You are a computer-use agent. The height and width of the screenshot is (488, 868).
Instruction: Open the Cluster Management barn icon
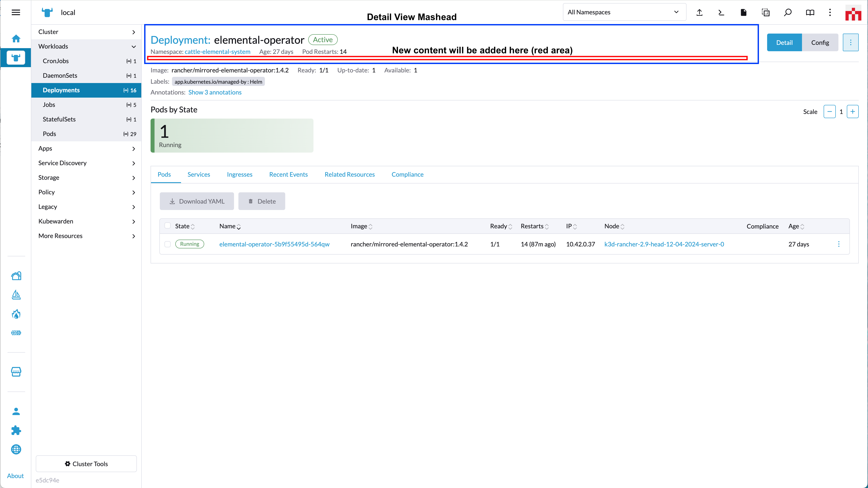pyautogui.click(x=16, y=276)
